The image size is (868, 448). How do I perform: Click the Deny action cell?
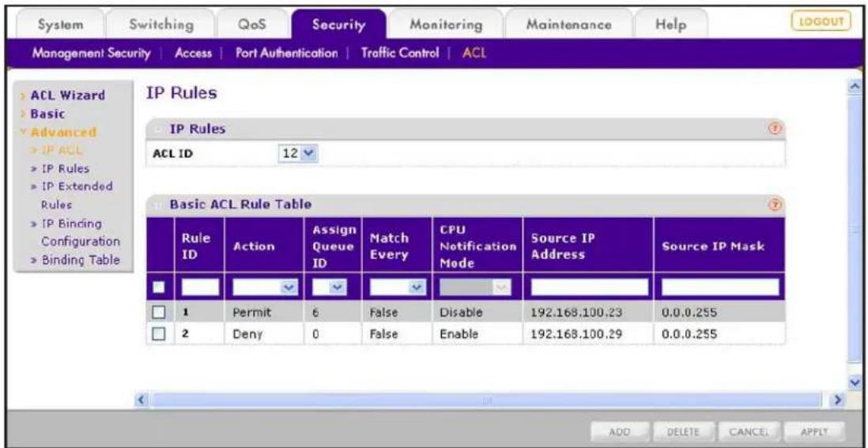pyautogui.click(x=264, y=333)
